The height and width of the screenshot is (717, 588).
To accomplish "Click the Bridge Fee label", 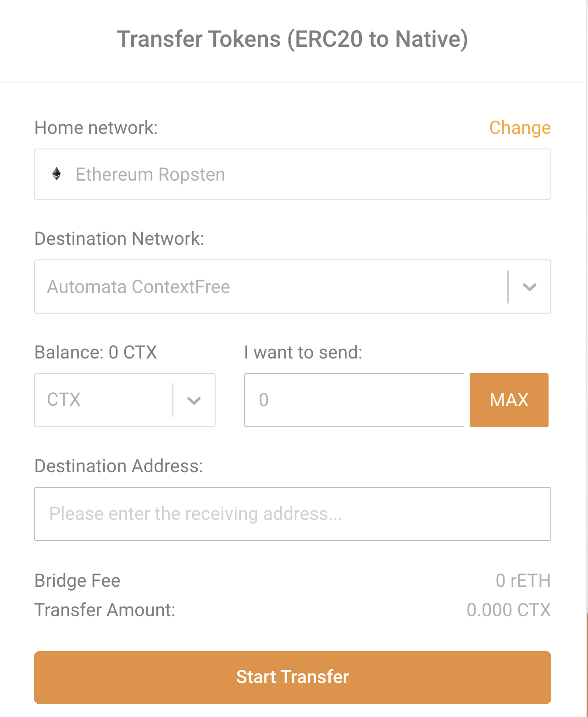I will pos(78,581).
